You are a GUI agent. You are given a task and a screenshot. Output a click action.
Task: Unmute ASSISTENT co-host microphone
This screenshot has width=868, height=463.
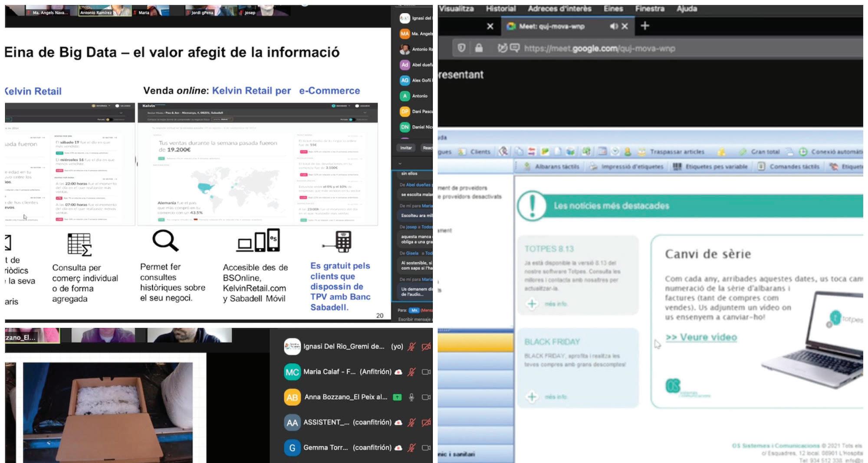coord(411,422)
